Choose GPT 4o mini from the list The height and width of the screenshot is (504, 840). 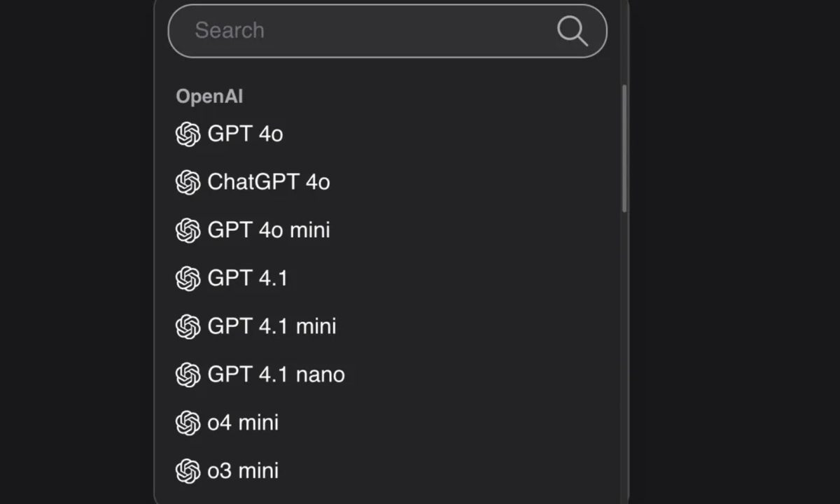pyautogui.click(x=269, y=230)
